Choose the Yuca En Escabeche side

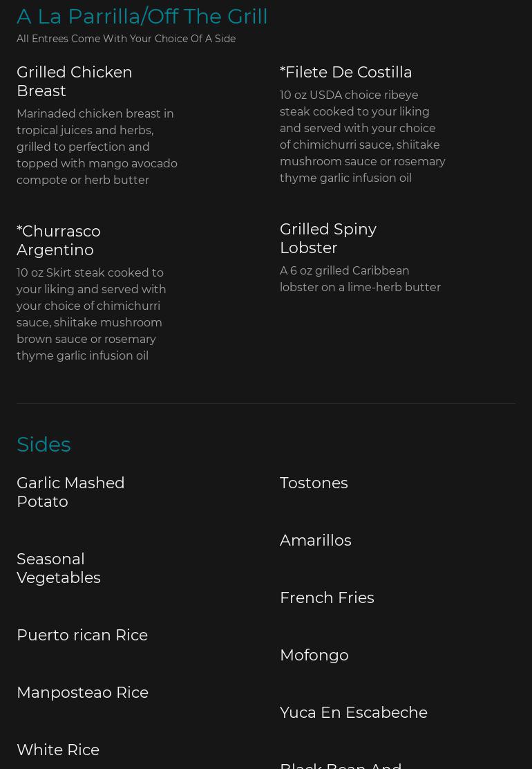(354, 712)
